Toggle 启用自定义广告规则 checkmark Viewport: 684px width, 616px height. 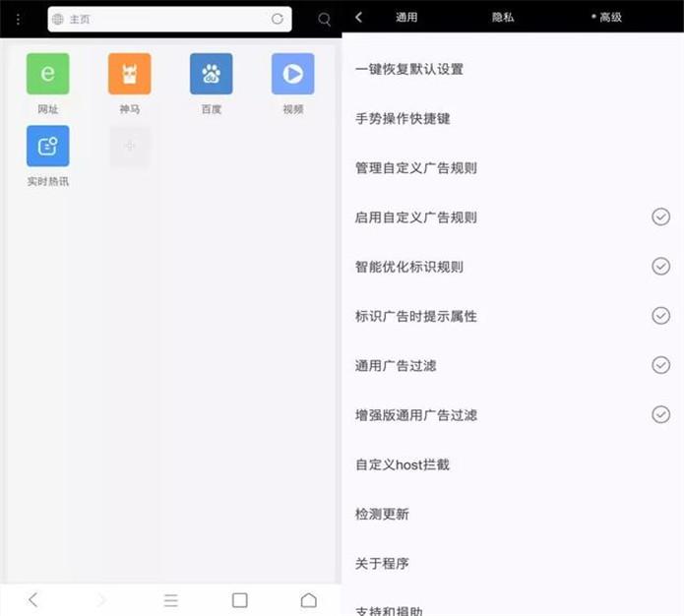[x=660, y=217]
